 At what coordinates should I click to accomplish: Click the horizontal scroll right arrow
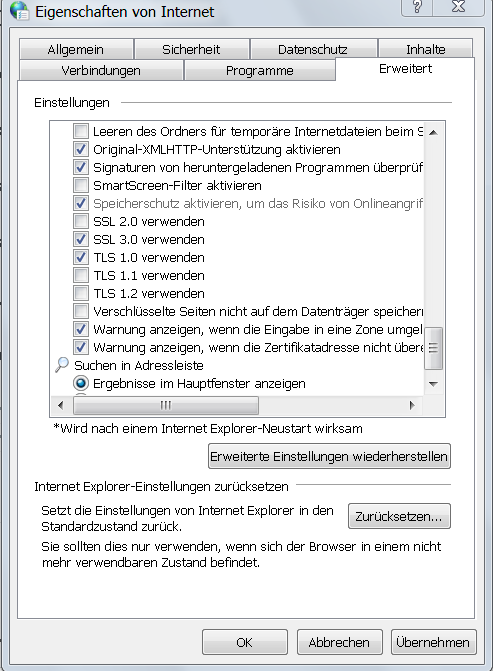pyautogui.click(x=412, y=405)
